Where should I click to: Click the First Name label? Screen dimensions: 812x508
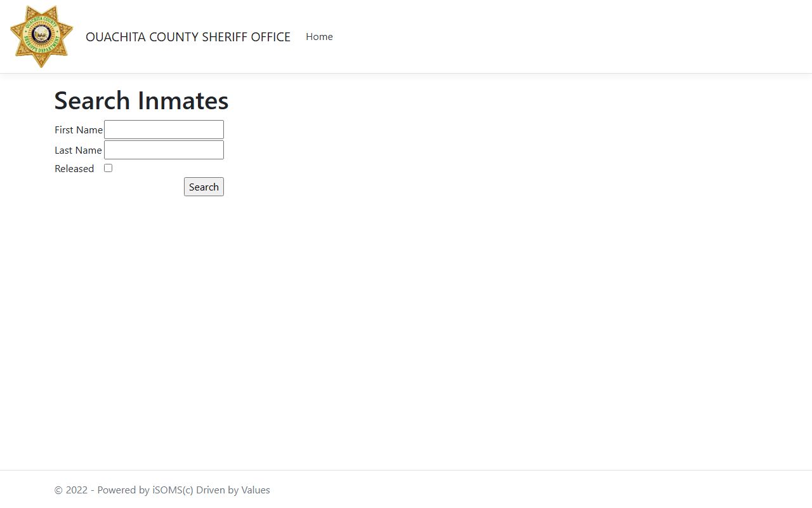tap(79, 130)
